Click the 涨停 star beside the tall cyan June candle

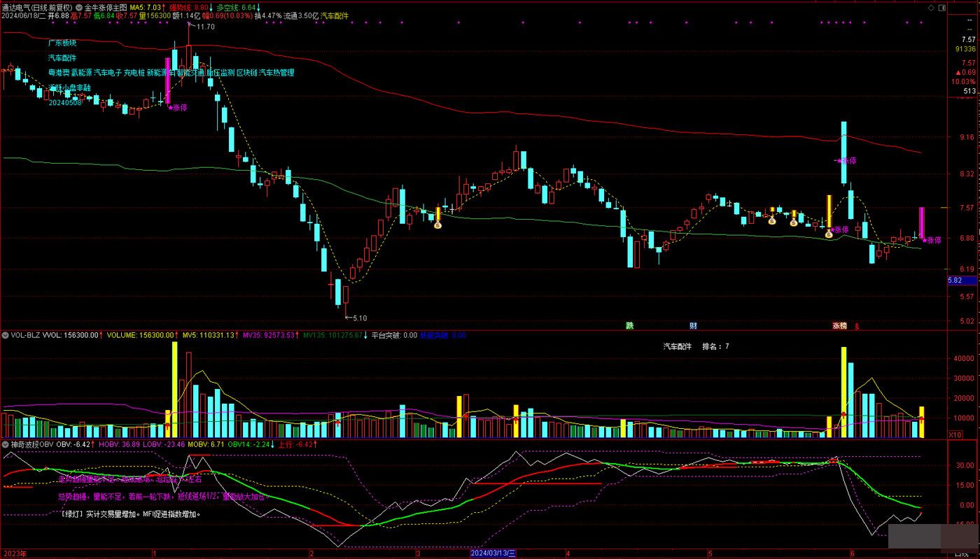[846, 160]
